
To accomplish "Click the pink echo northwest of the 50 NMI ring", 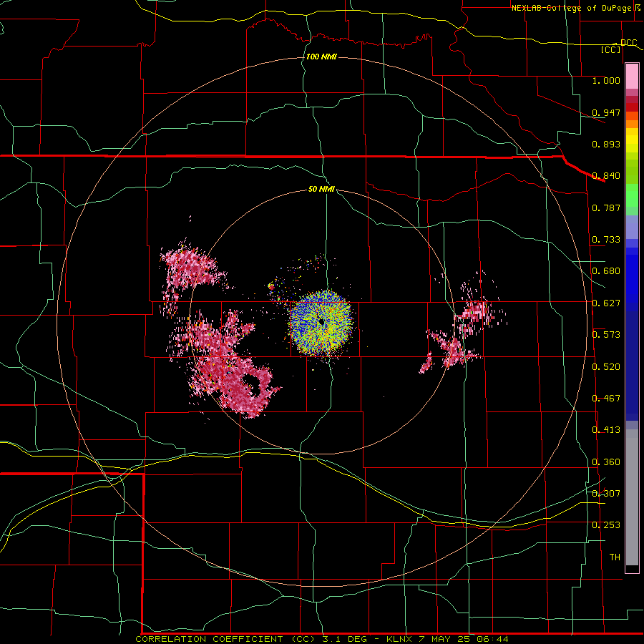I will pos(192,269).
